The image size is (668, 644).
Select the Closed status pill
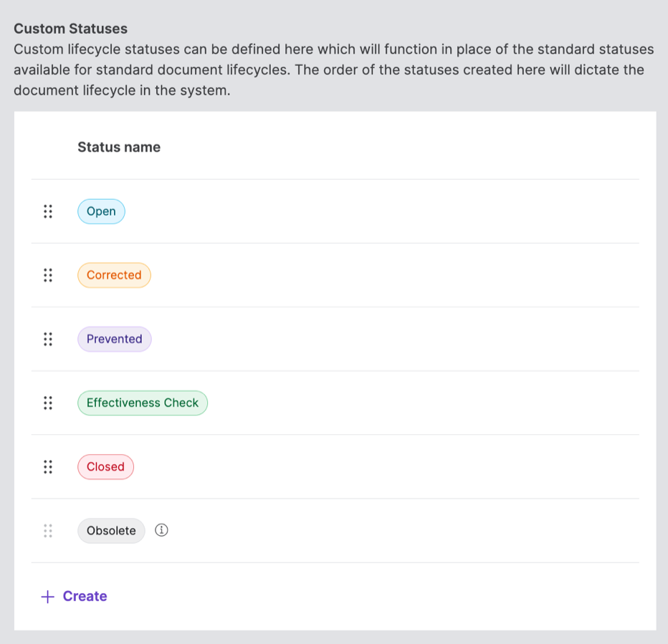pyautogui.click(x=105, y=466)
